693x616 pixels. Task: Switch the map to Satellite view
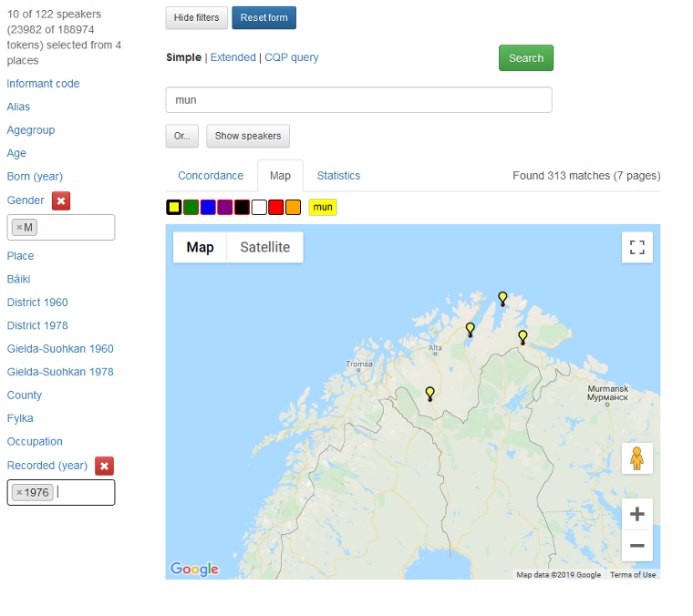pos(264,247)
